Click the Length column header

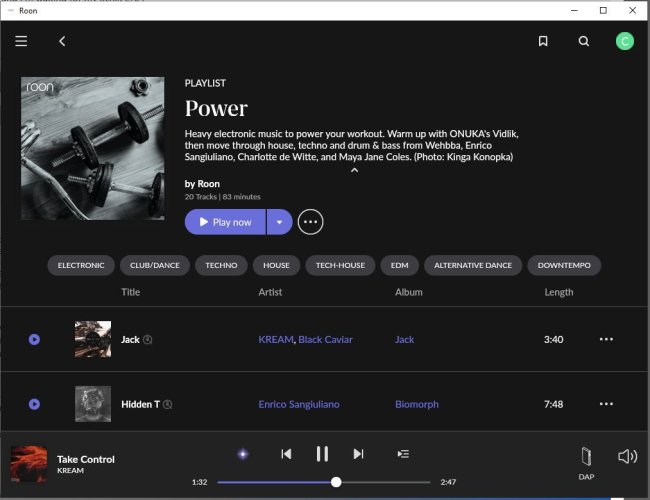click(x=559, y=292)
